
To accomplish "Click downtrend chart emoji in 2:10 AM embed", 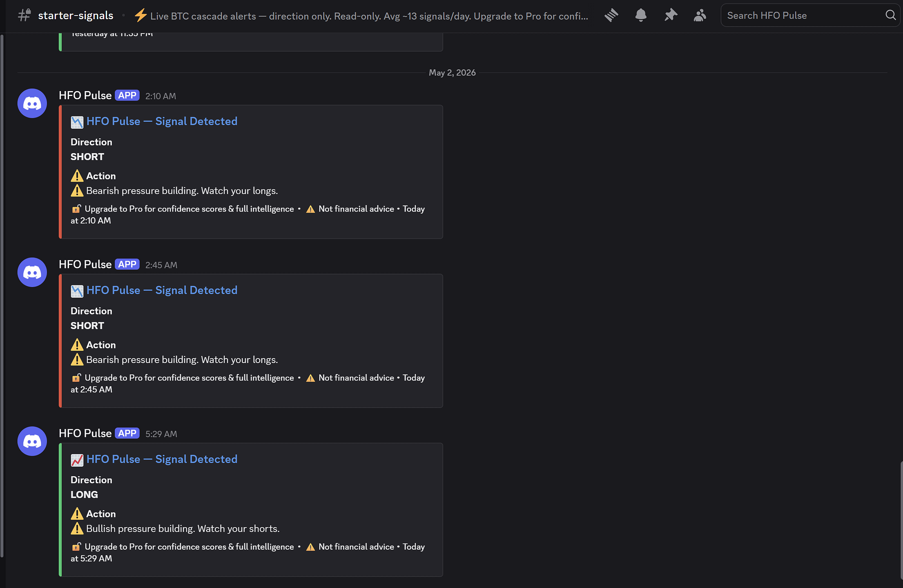I will [77, 122].
